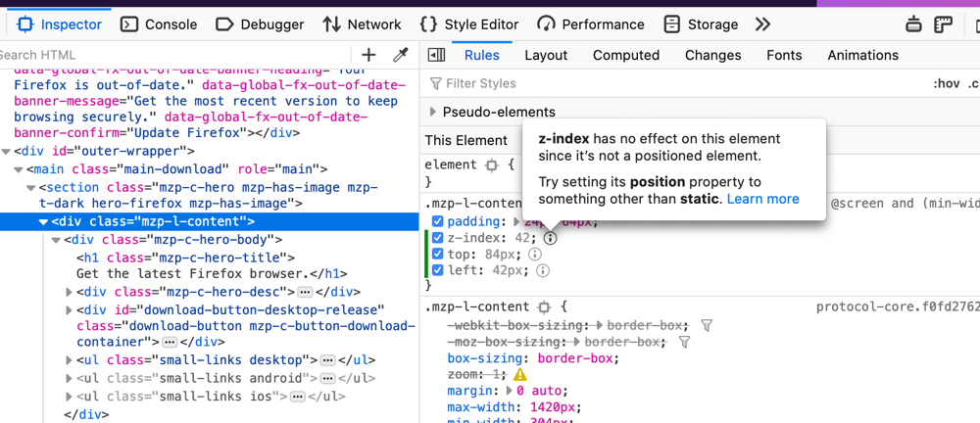Screen dimensions: 980x423
Task: Open the Performance tab
Action: pyautogui.click(x=591, y=24)
